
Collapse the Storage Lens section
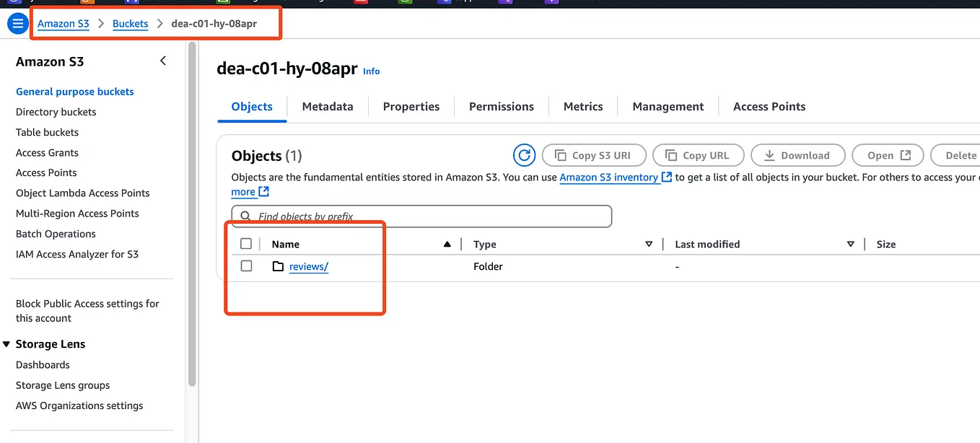pos(6,343)
